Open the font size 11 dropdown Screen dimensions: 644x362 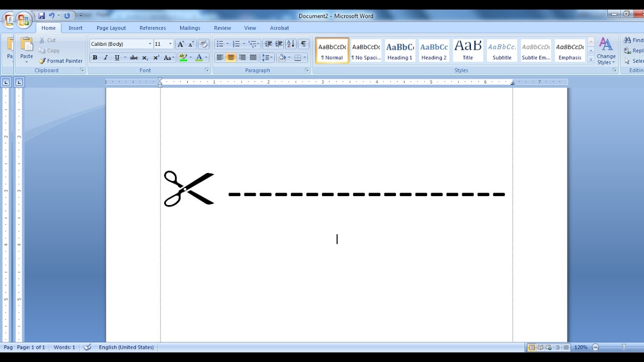coord(170,44)
